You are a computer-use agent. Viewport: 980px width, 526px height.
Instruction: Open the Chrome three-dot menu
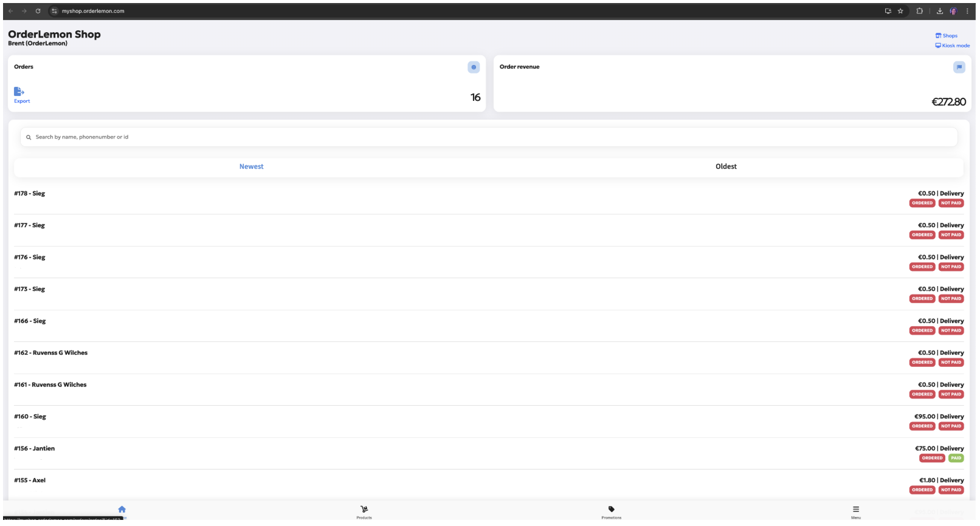967,11
